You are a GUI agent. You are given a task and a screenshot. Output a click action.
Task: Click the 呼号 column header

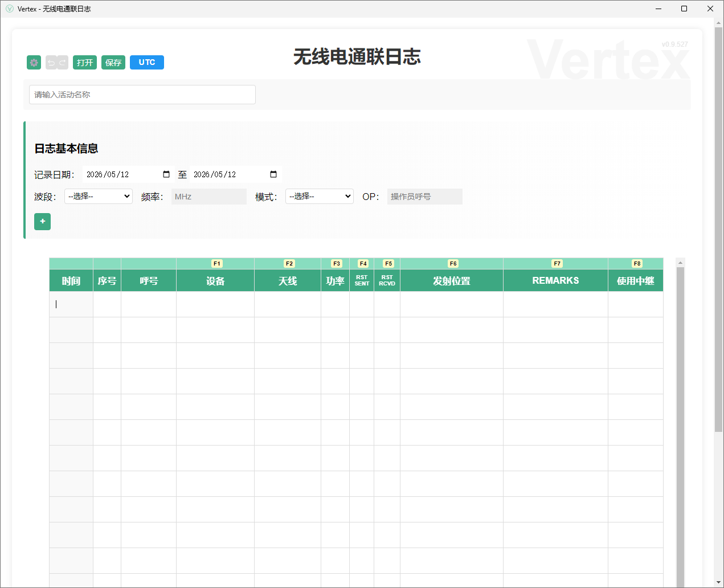click(149, 281)
